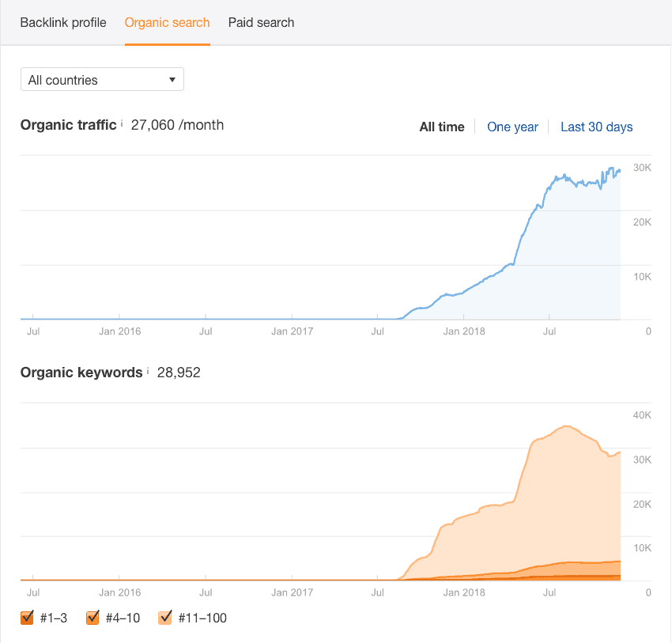View the Last 30 days range
Screen dimensions: 672x643
click(x=596, y=127)
